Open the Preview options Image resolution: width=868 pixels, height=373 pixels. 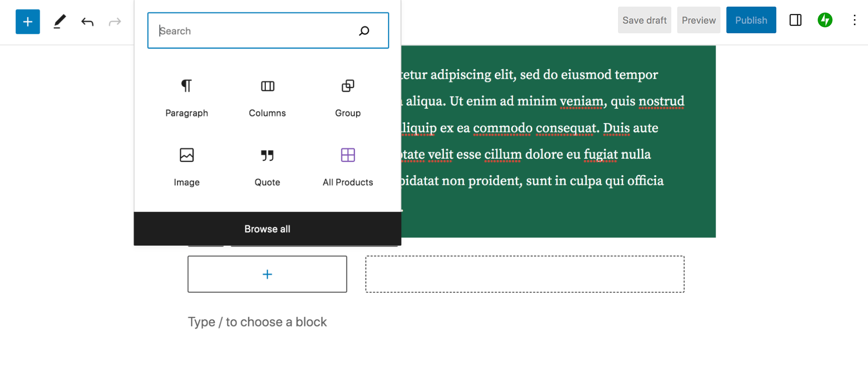pyautogui.click(x=699, y=20)
